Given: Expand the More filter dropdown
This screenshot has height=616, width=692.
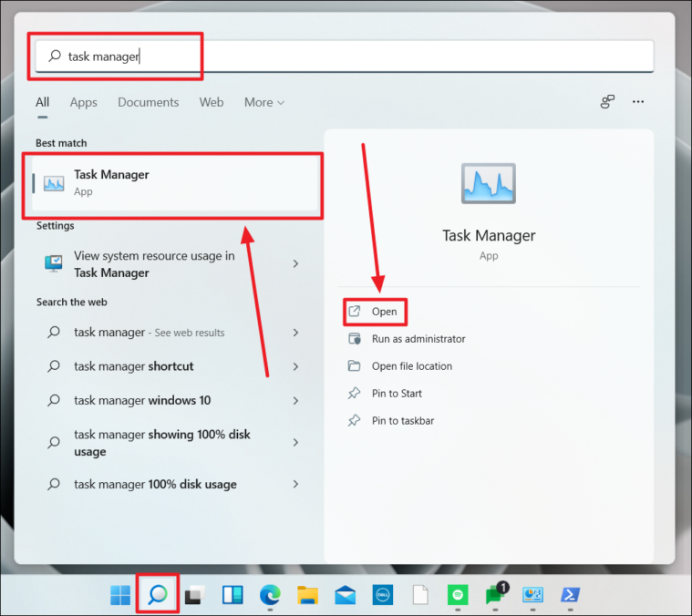Looking at the screenshot, I should [x=263, y=102].
